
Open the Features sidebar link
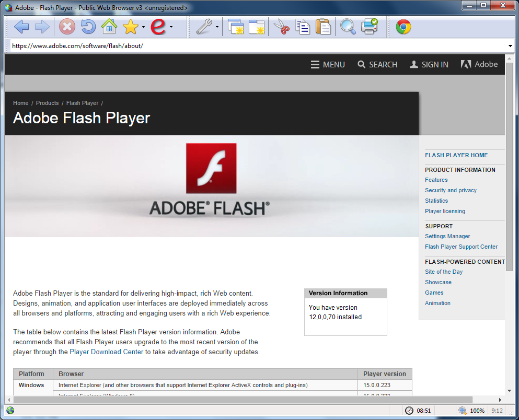click(x=436, y=180)
